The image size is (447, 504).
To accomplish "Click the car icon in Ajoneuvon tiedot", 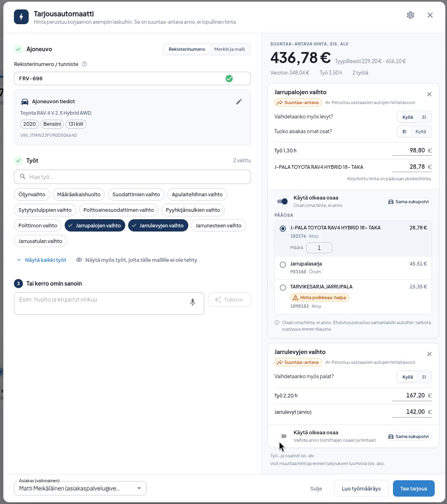I will (x=25, y=102).
